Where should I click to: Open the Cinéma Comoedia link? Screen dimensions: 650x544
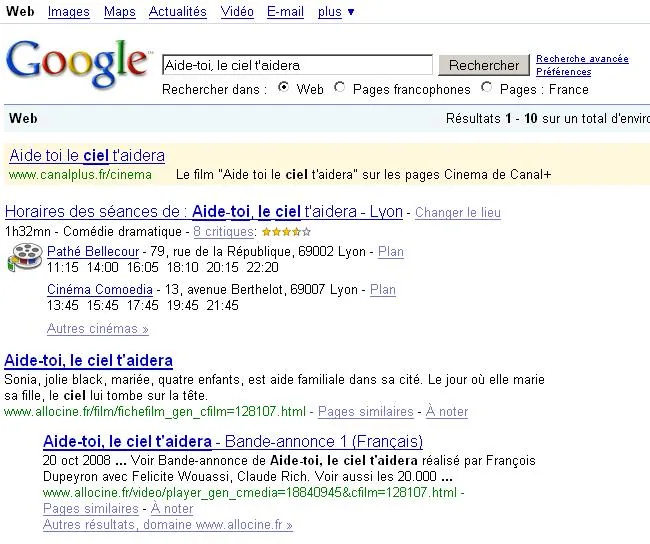point(99,289)
